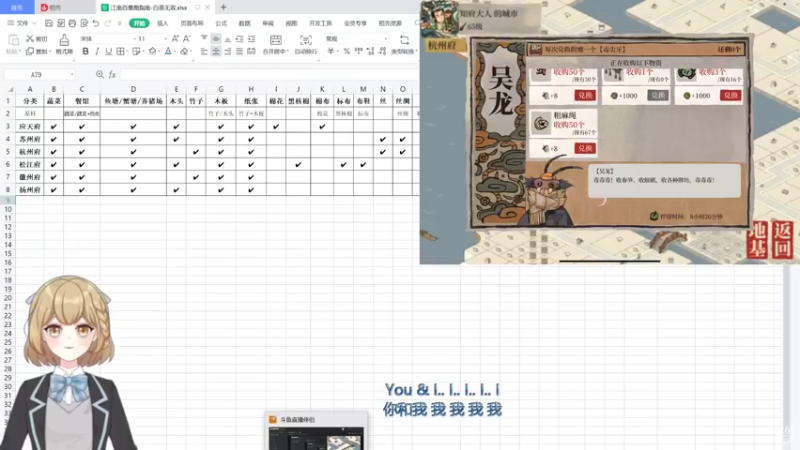800x450 pixels.
Task: Save the workbook using the save icon
Action: point(48,23)
